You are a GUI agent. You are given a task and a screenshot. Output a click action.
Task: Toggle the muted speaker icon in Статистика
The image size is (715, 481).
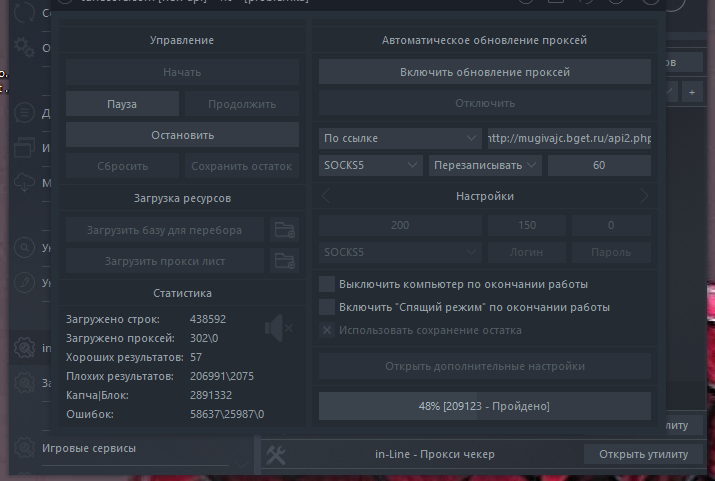click(279, 328)
